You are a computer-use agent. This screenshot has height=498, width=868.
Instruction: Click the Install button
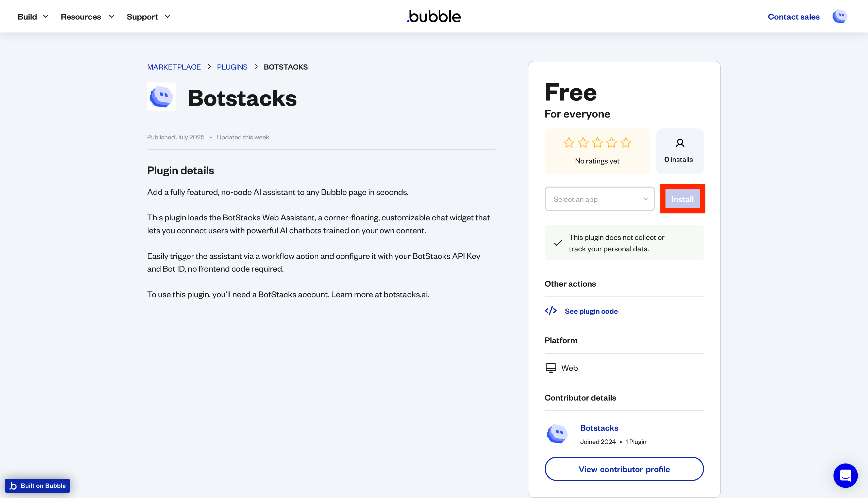pyautogui.click(x=682, y=199)
